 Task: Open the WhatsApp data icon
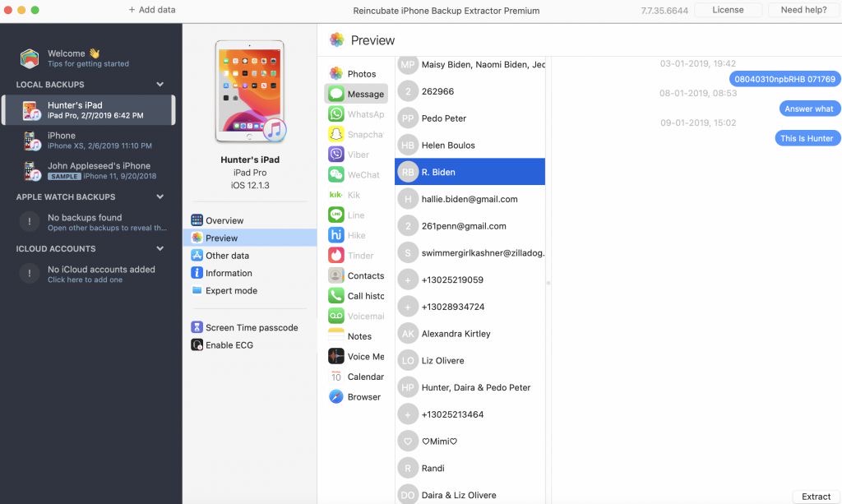(x=336, y=113)
